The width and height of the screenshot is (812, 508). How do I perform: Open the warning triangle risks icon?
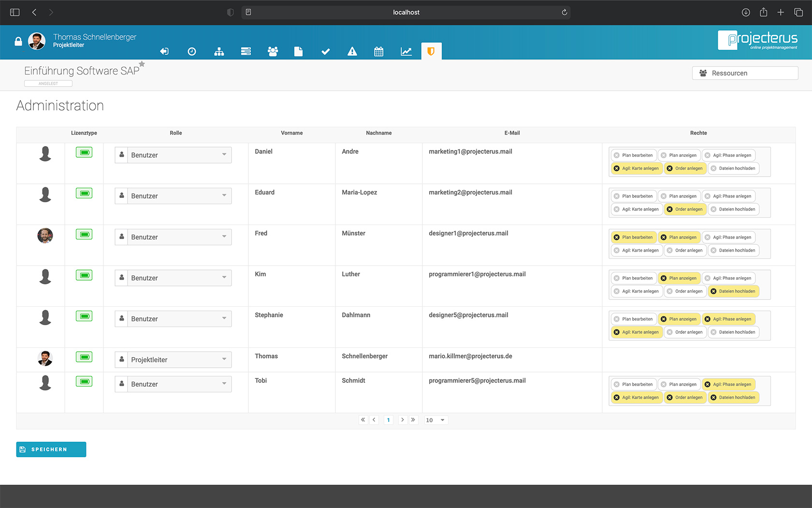(352, 51)
